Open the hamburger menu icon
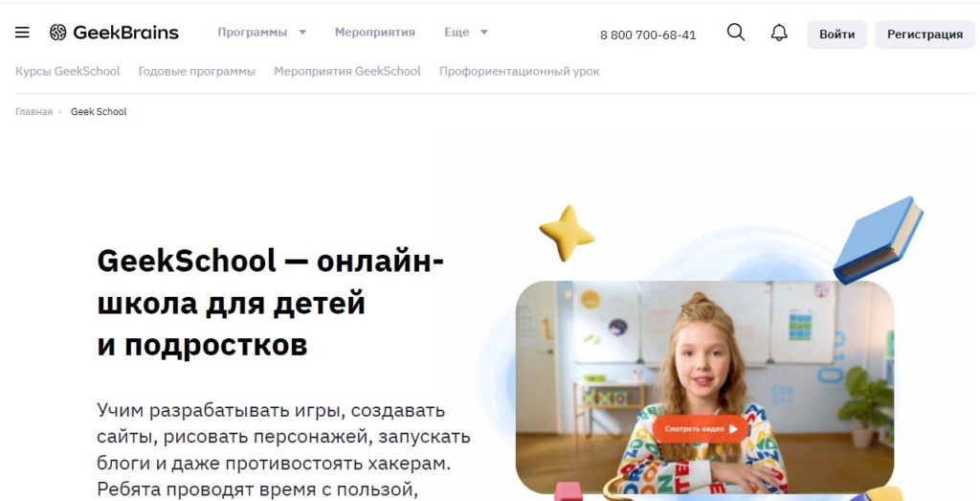The height and width of the screenshot is (501, 980). [x=22, y=32]
